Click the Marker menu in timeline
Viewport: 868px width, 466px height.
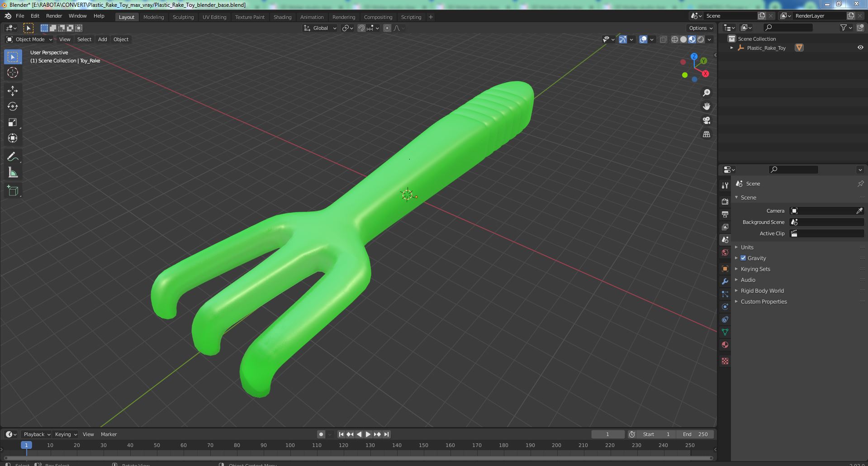click(x=109, y=434)
